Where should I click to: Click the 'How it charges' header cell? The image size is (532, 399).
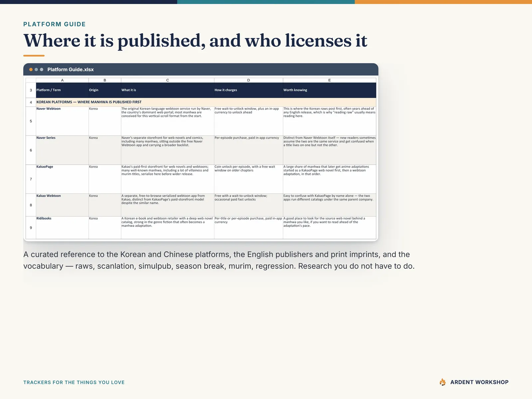[x=248, y=90]
